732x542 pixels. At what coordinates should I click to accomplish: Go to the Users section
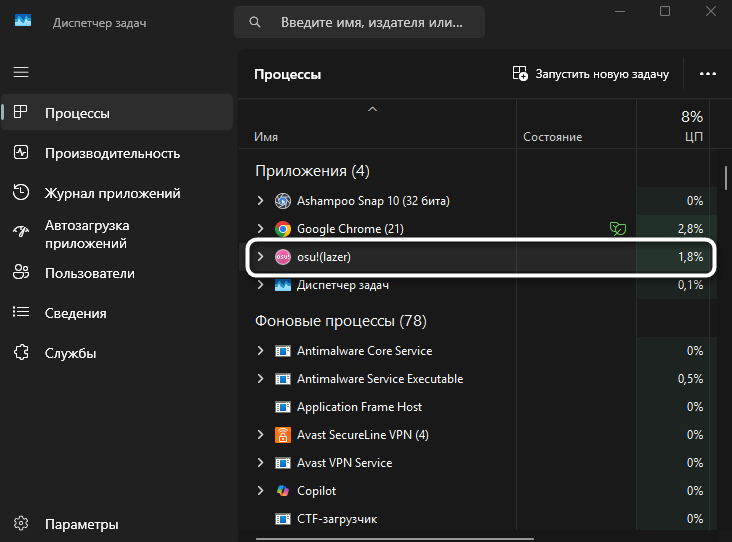point(89,273)
